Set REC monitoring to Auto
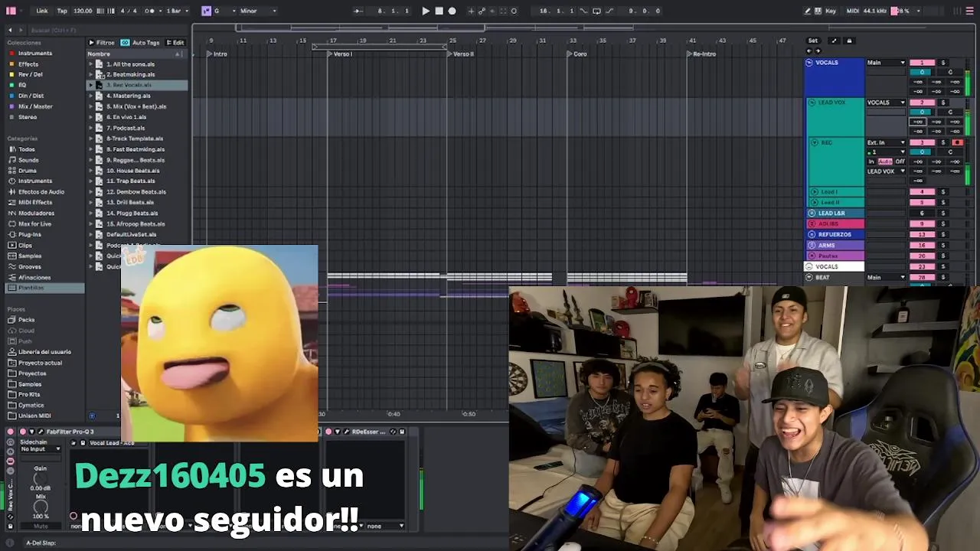 (x=885, y=161)
